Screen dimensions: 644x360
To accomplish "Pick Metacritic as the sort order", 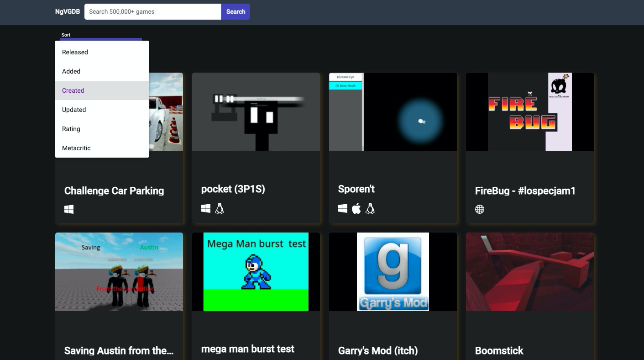I will [x=76, y=148].
